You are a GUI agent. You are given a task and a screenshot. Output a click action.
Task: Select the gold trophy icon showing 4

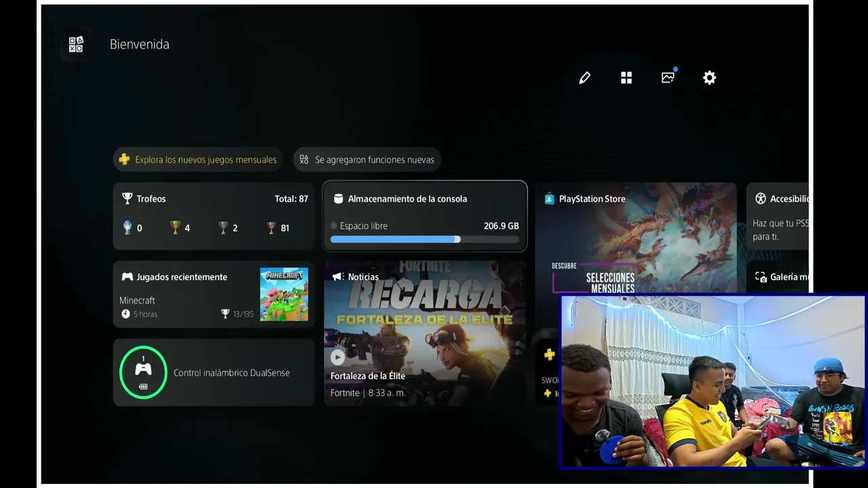(x=175, y=228)
